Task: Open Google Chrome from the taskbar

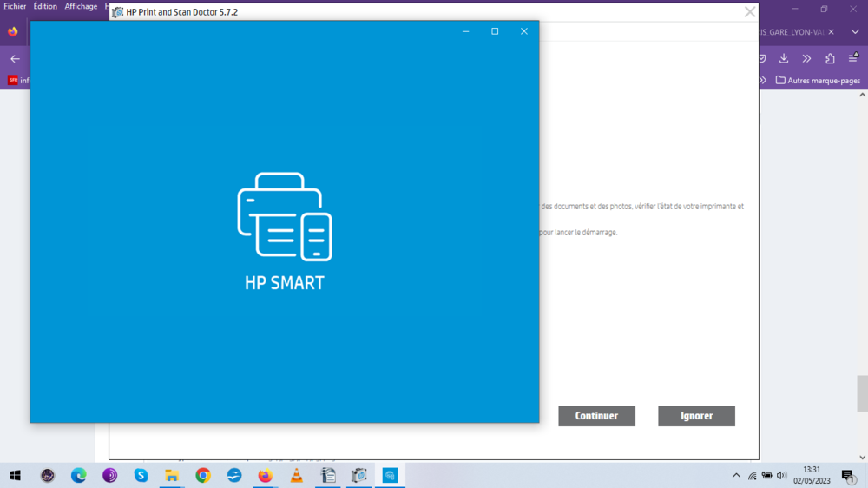Action: 203,475
